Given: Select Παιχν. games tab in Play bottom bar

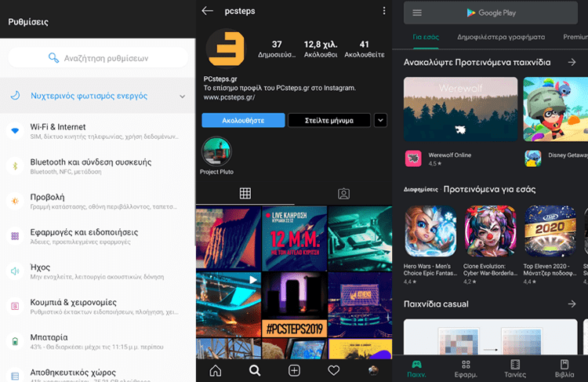Looking at the screenshot, I should tap(416, 369).
